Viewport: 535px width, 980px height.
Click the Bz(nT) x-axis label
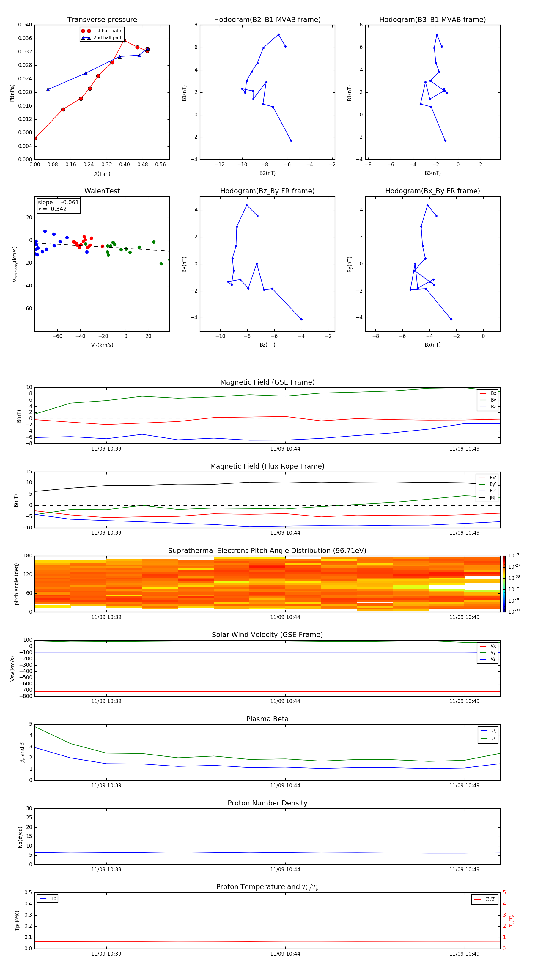[267, 345]
